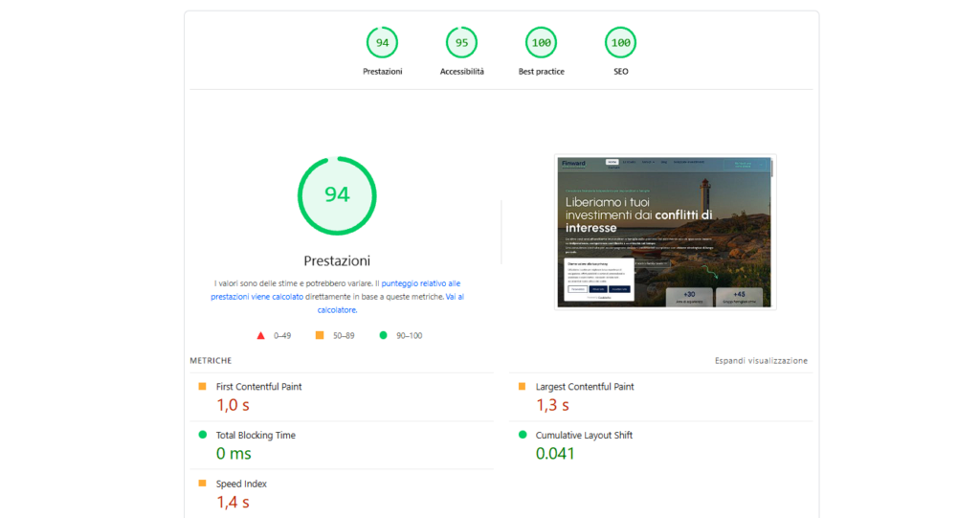
Task: Click the Cumulative Layout Shift value 0.041
Action: [x=555, y=454]
